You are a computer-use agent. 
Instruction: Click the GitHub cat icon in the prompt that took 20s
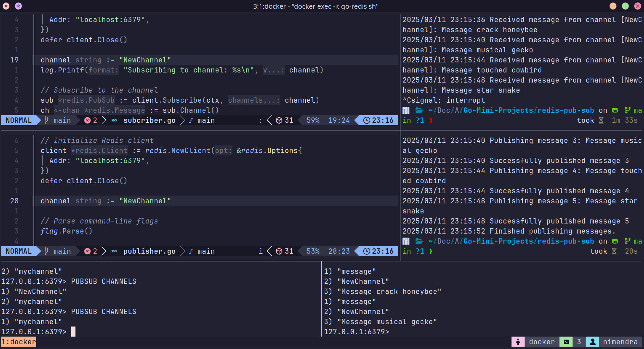click(x=615, y=241)
